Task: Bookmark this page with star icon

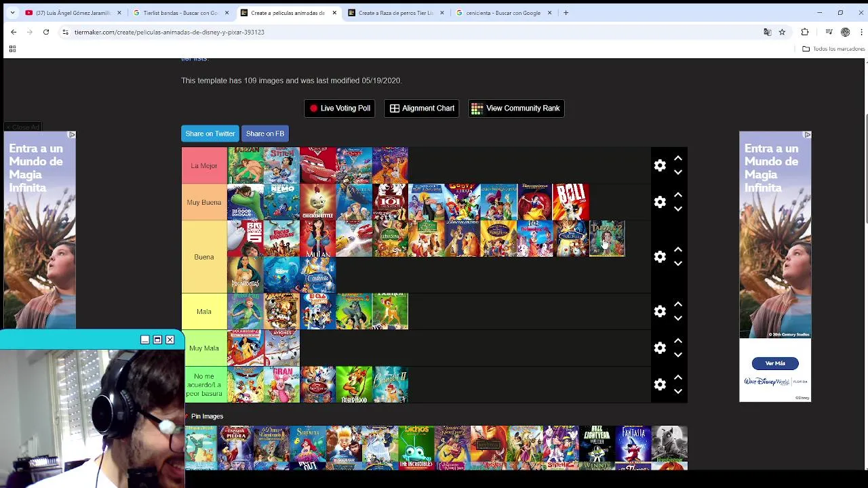Action: click(782, 32)
